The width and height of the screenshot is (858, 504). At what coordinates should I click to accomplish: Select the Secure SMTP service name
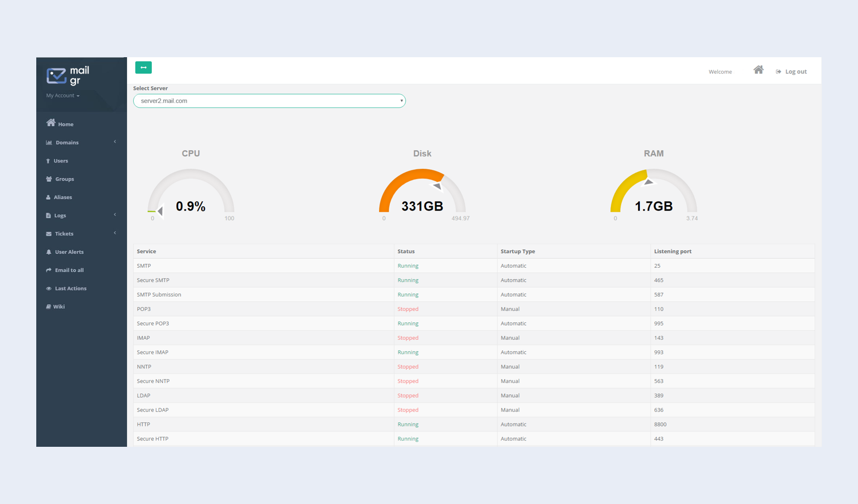[x=153, y=280]
